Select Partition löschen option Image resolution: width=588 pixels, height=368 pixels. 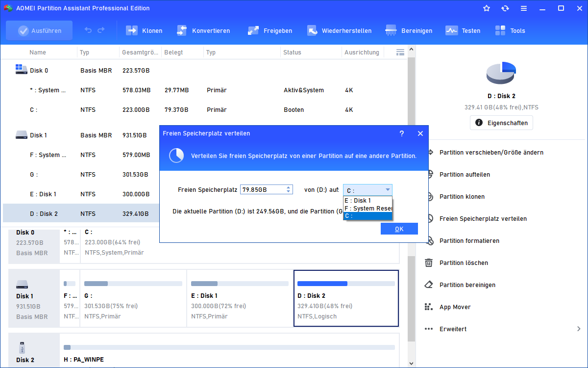[464, 263]
